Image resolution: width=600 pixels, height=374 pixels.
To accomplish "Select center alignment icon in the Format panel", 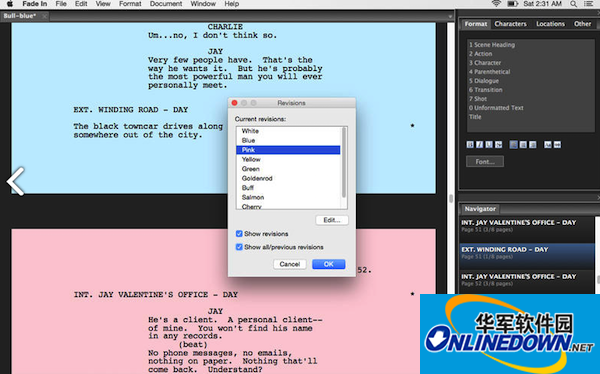I will click(x=523, y=145).
